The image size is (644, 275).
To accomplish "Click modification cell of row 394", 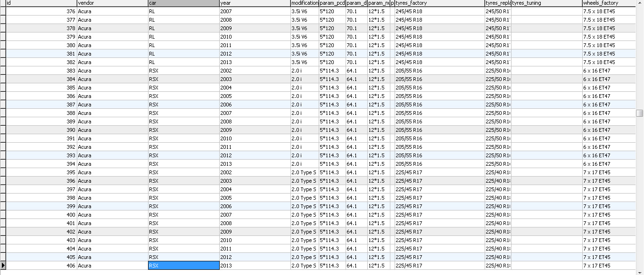I will click(x=304, y=164).
